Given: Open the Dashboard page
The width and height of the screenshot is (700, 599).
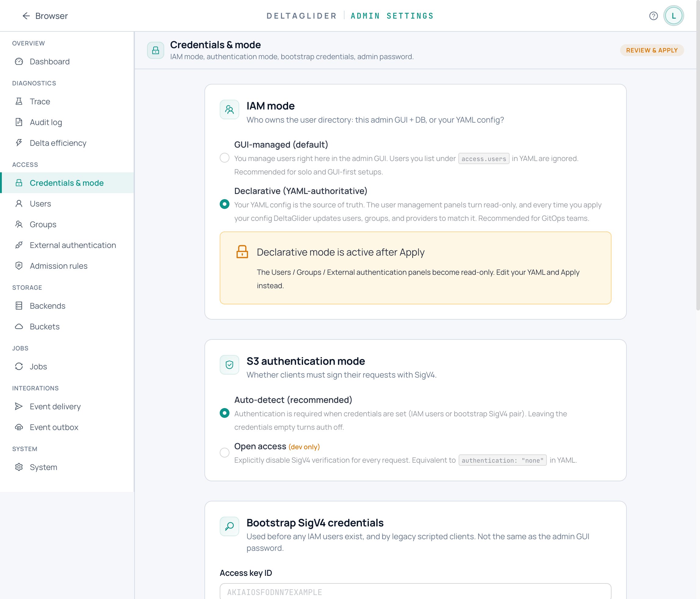Looking at the screenshot, I should click(67, 61).
